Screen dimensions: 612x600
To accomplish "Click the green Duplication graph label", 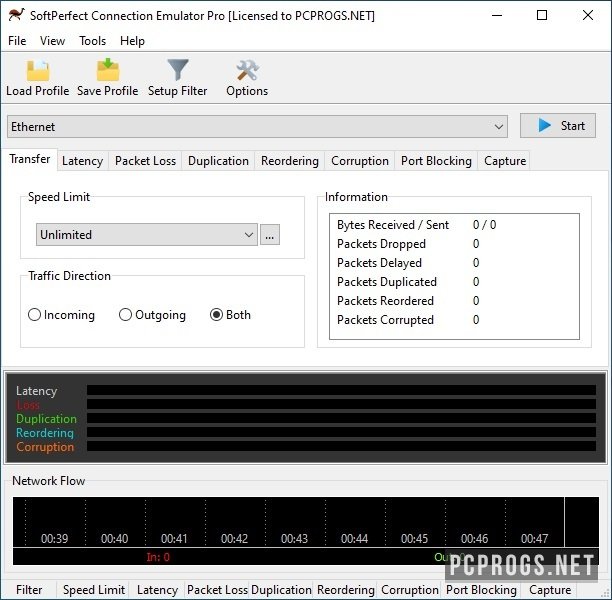I will tap(46, 419).
